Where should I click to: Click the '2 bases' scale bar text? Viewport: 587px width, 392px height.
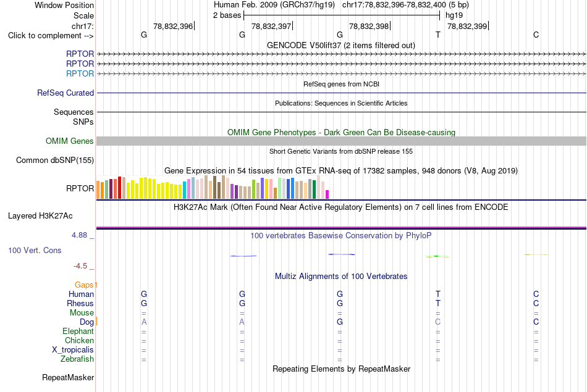click(x=227, y=15)
